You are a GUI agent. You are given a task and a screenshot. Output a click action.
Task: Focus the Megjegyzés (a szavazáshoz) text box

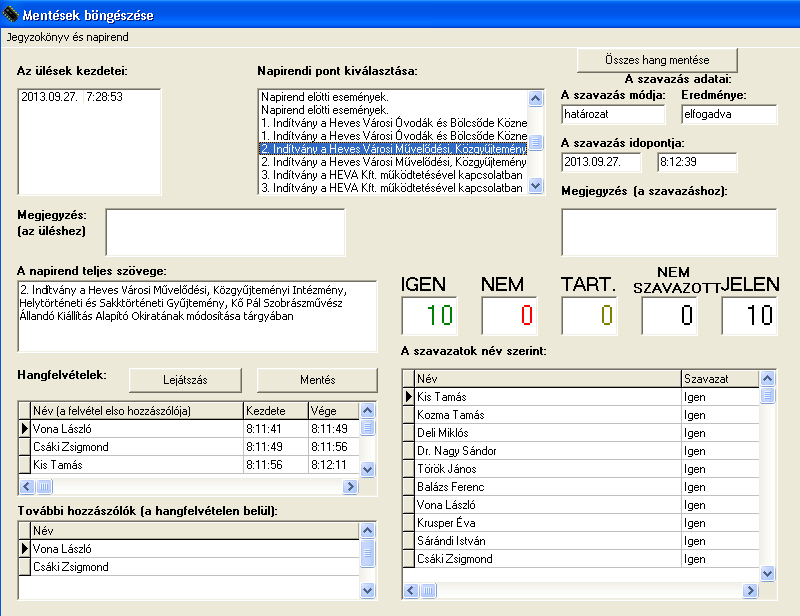669,232
